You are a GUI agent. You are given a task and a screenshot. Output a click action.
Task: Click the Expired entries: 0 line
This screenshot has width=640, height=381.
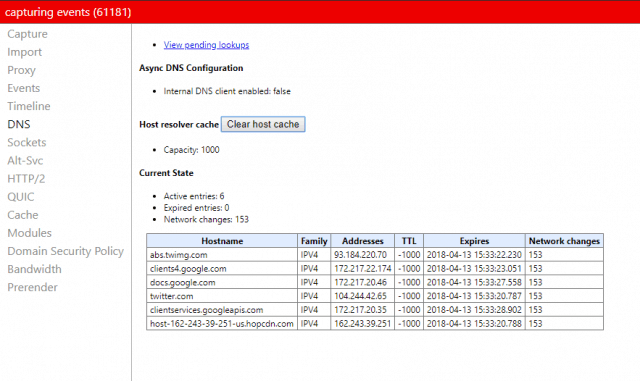[196, 208]
